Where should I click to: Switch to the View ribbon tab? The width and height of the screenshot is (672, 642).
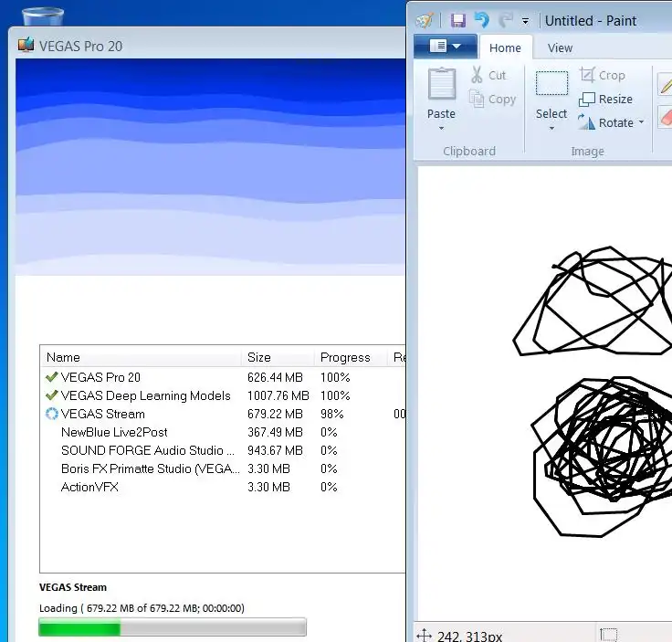coord(560,48)
